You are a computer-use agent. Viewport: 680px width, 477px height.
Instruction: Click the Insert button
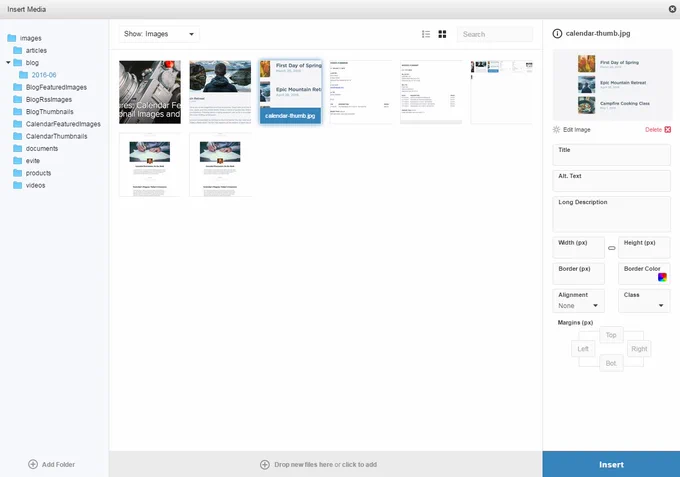click(x=611, y=464)
